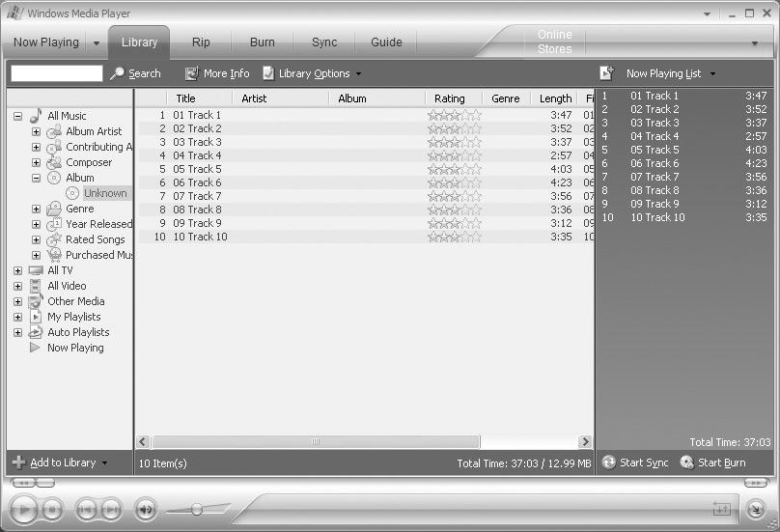Expand the Year Released node
The height and width of the screenshot is (532, 780).
(37, 224)
